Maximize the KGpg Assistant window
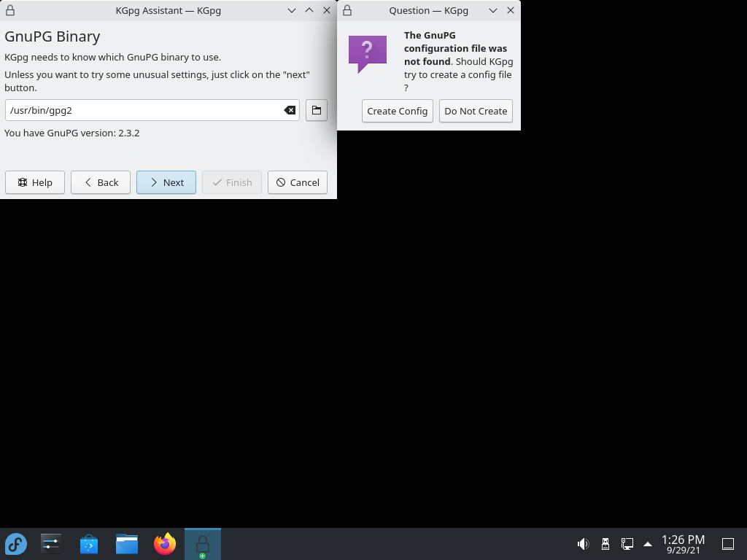Viewport: 747px width, 560px height. 309,10
